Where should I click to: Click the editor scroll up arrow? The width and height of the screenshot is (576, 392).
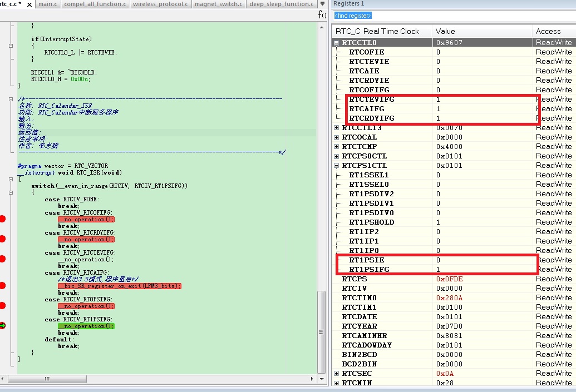coord(322,27)
